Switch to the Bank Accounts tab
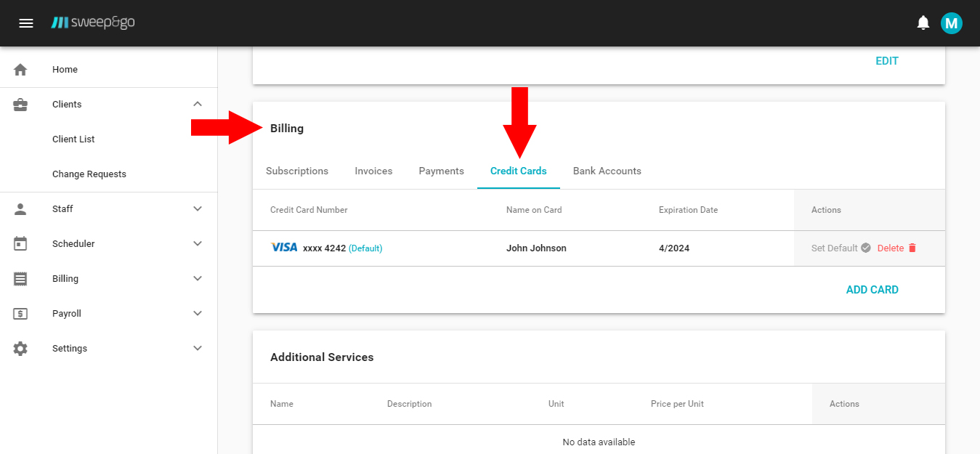Screen dimensions: 980x454 click(607, 171)
